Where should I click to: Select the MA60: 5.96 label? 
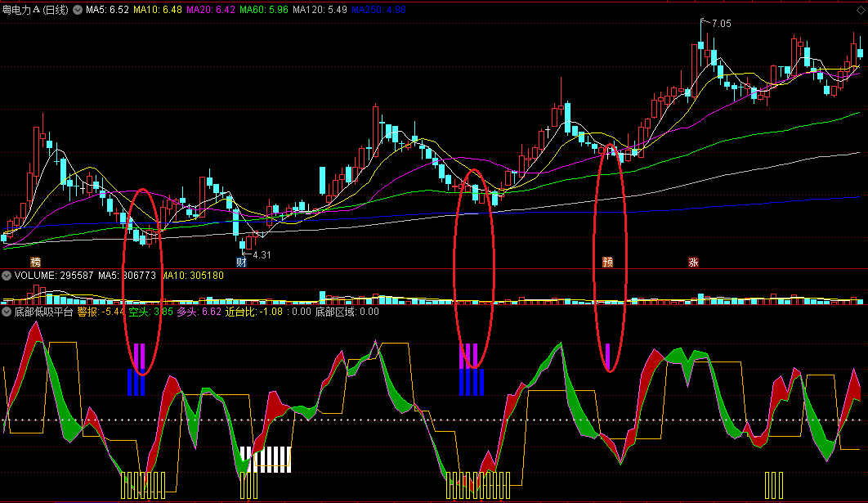[264, 10]
